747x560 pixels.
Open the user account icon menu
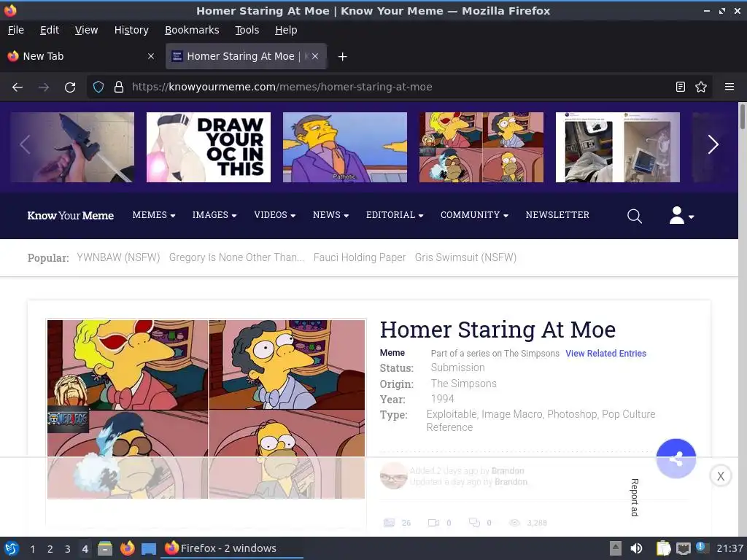(x=681, y=216)
